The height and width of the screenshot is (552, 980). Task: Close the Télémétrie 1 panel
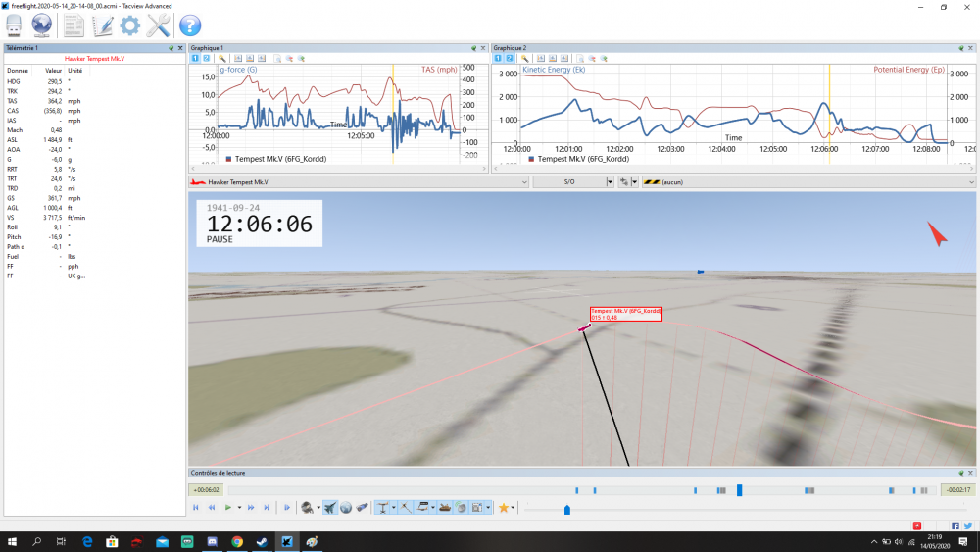click(x=180, y=47)
